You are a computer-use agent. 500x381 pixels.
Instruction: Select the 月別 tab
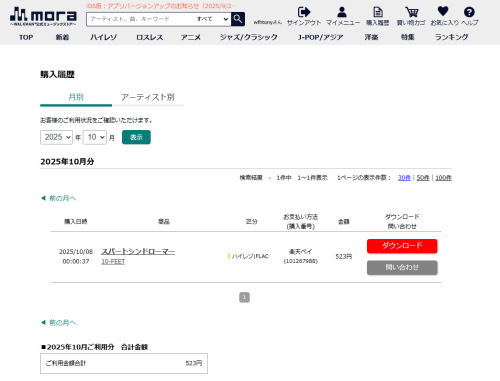76,97
